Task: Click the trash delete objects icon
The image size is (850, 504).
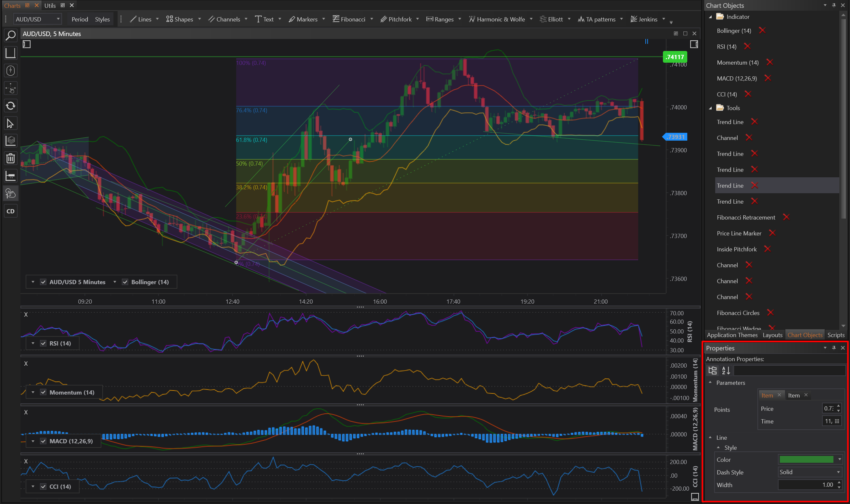Action: pyautogui.click(x=10, y=158)
